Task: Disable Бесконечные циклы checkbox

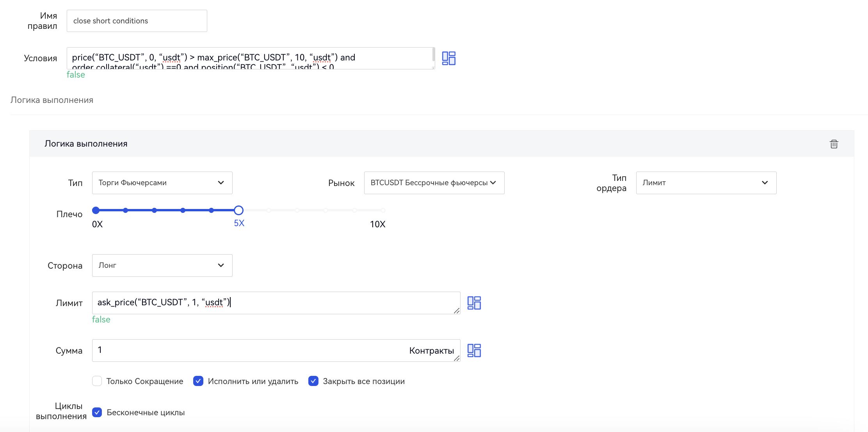Action: coord(97,412)
